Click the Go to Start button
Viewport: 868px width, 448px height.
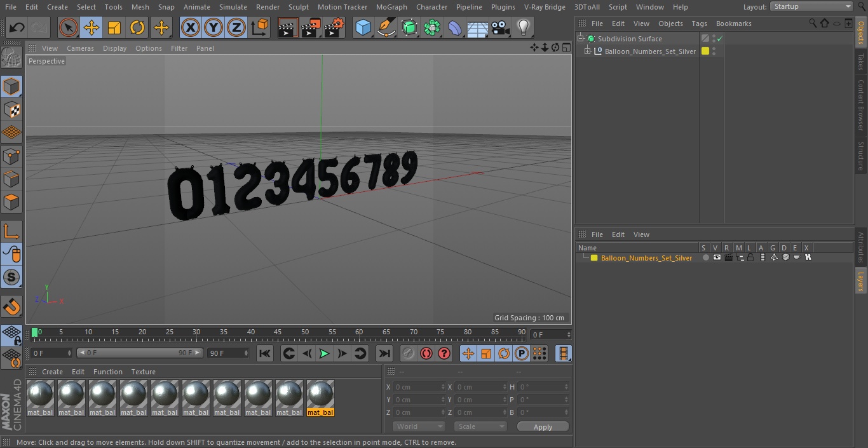coord(265,353)
